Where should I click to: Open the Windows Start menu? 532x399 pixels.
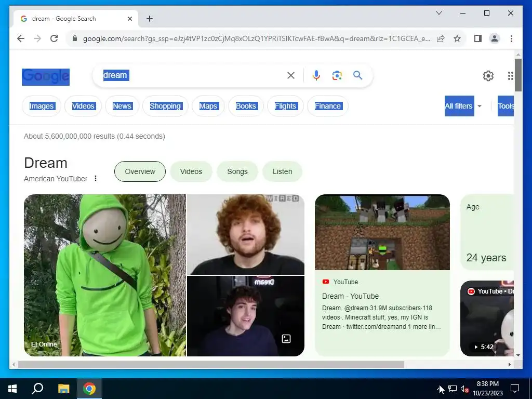(12, 389)
